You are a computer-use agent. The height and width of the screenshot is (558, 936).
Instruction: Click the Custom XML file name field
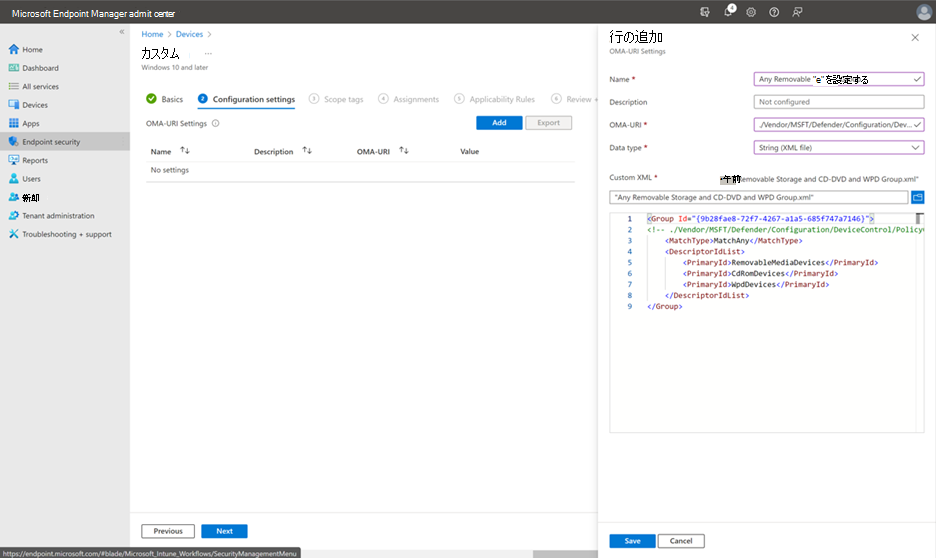point(759,198)
